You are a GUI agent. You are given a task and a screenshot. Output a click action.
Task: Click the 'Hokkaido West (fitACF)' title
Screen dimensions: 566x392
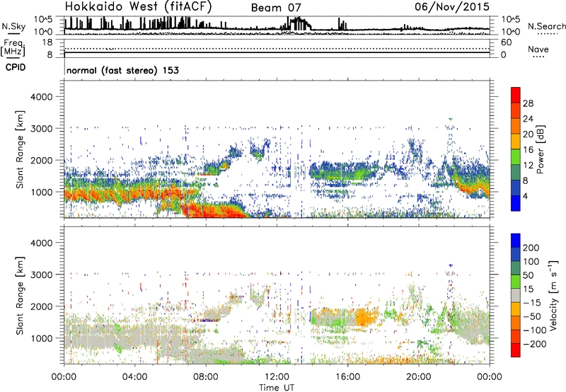138,7
